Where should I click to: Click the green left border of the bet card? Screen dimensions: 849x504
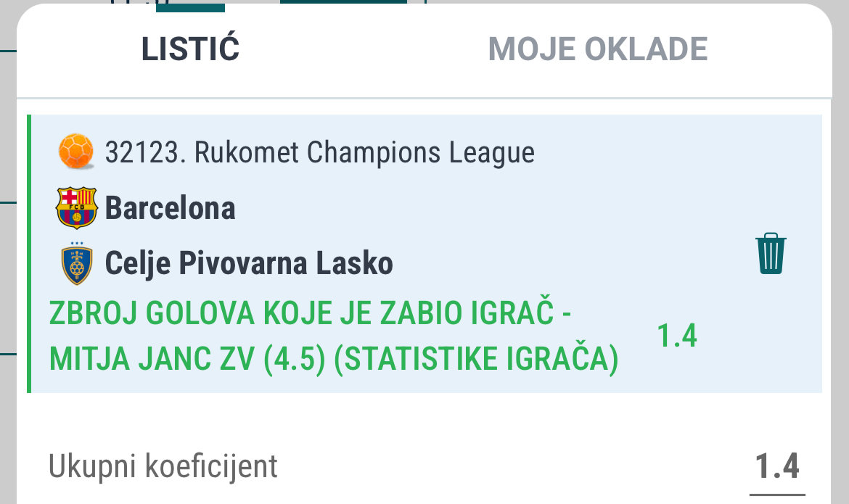(x=30, y=254)
